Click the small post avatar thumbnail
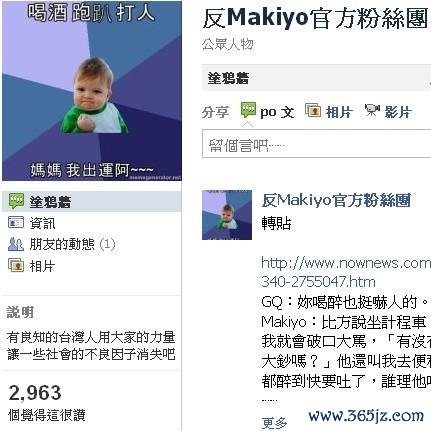The image size is (431, 431). [227, 215]
